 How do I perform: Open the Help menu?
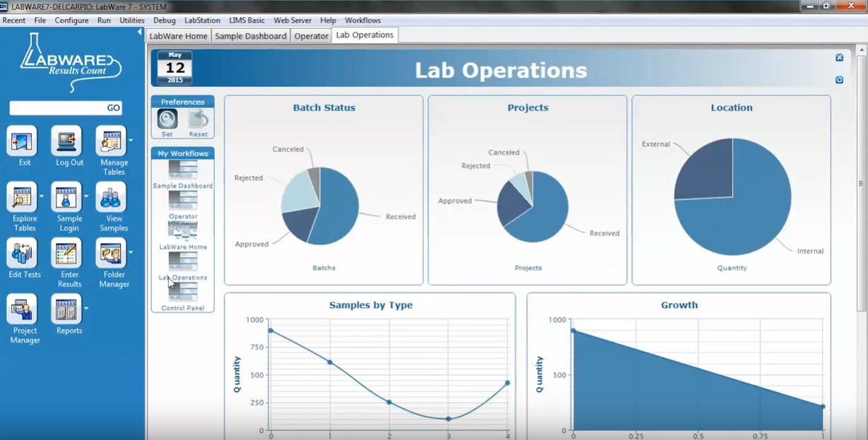(328, 20)
